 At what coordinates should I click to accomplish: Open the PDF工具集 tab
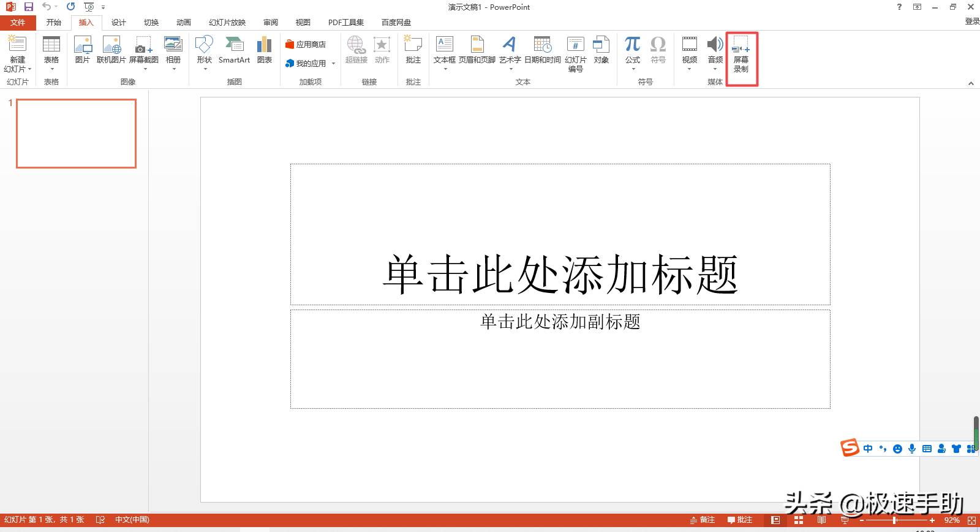[x=346, y=23]
